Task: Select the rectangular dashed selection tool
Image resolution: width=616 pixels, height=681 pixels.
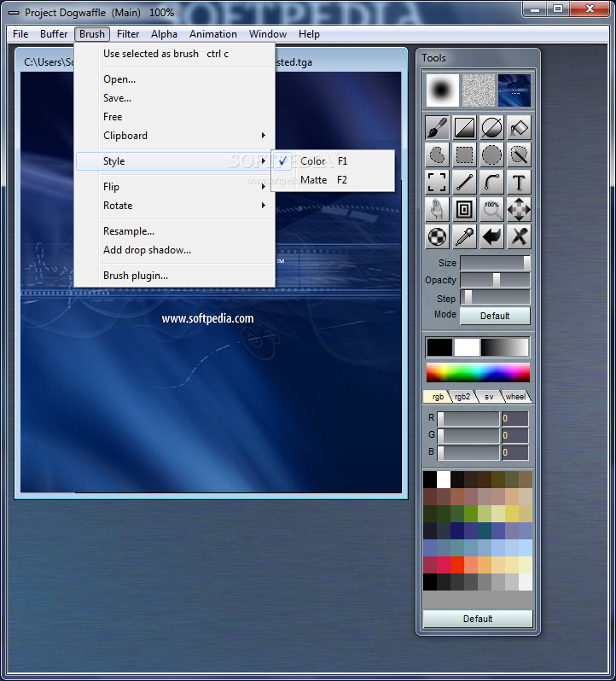Action: point(464,154)
